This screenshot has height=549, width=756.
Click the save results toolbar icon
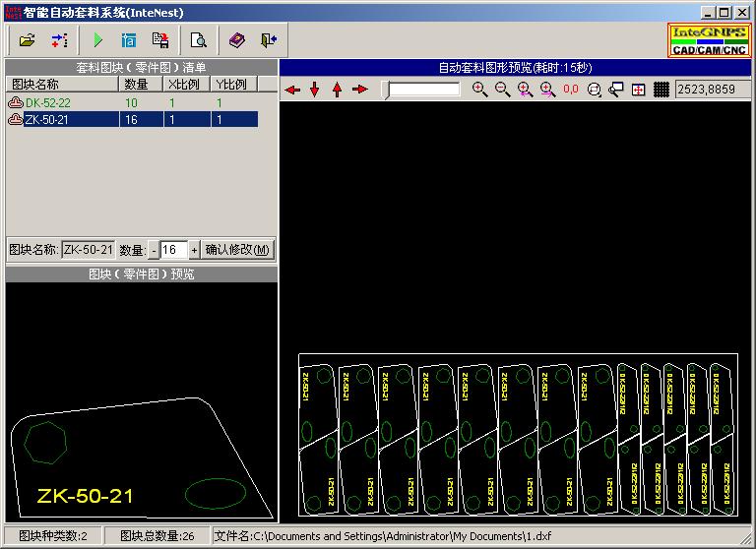pos(159,40)
